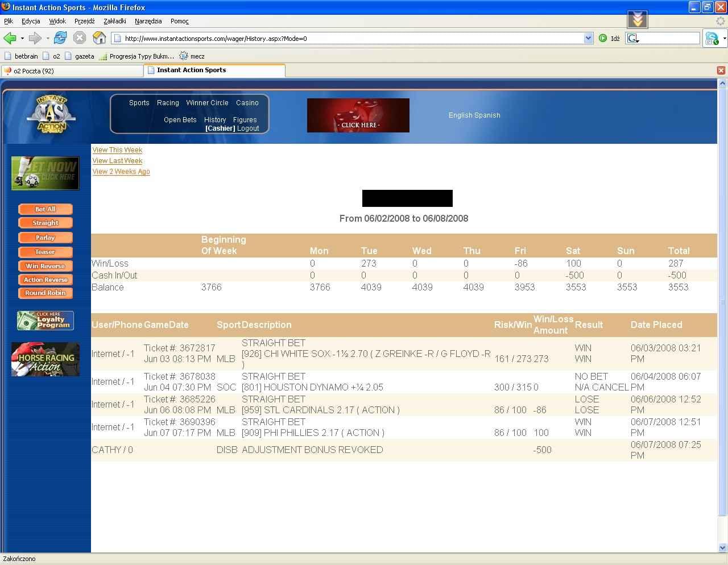Click the Loyalty Program banner
Image resolution: width=728 pixels, height=565 pixels.
click(x=45, y=321)
